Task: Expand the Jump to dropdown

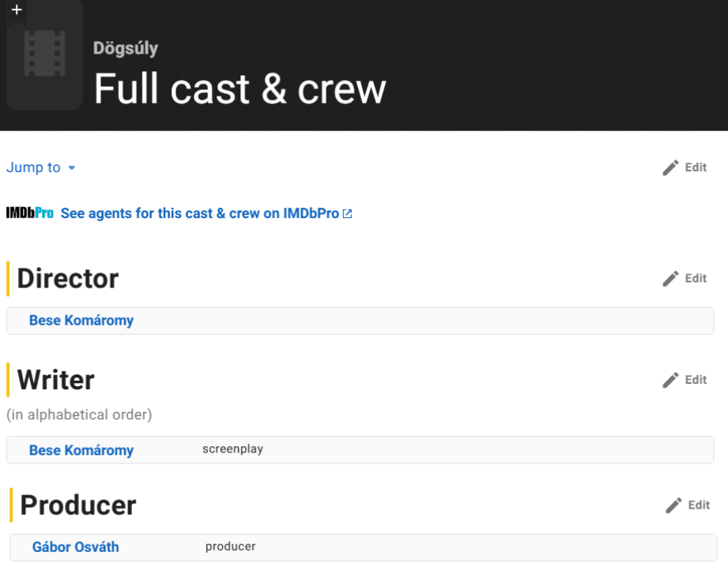Action: point(41,167)
